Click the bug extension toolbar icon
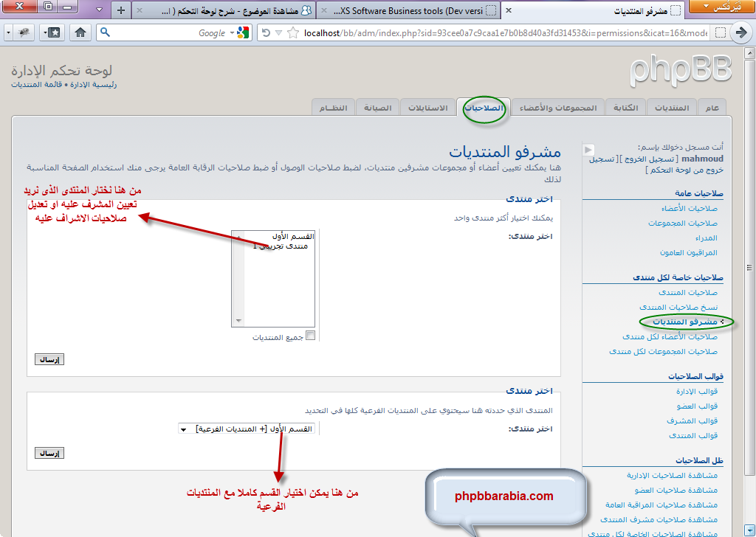This screenshot has height=537, width=756. tap(23, 32)
